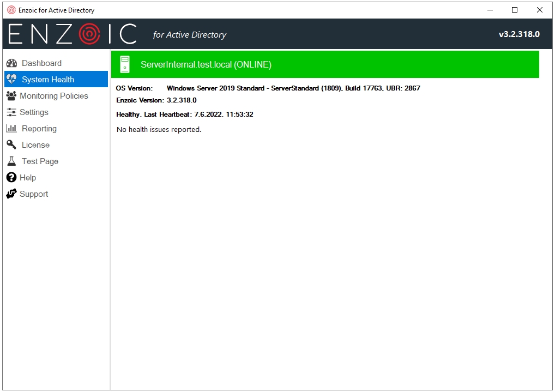The image size is (555, 392).
Task: Click the Dashboard gauge icon
Action: [x=11, y=63]
